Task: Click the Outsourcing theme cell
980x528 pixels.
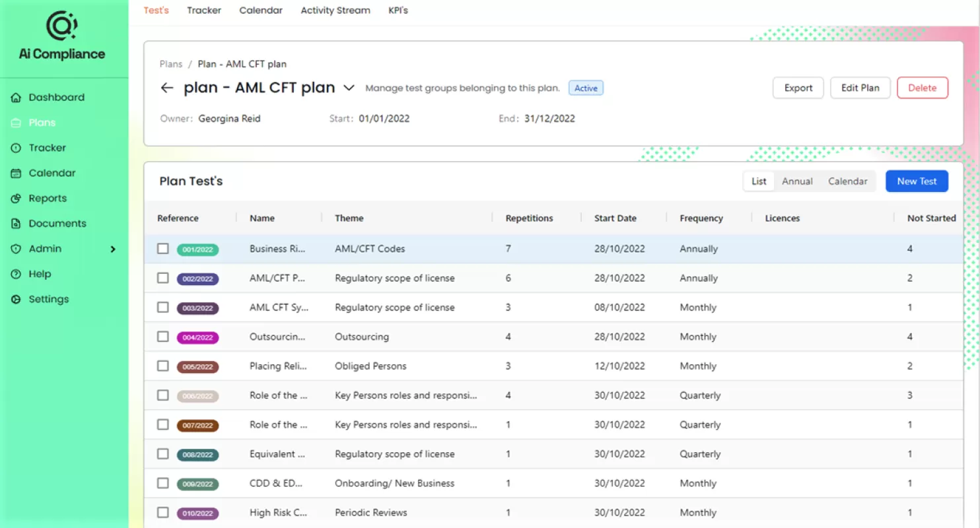Action: (362, 337)
